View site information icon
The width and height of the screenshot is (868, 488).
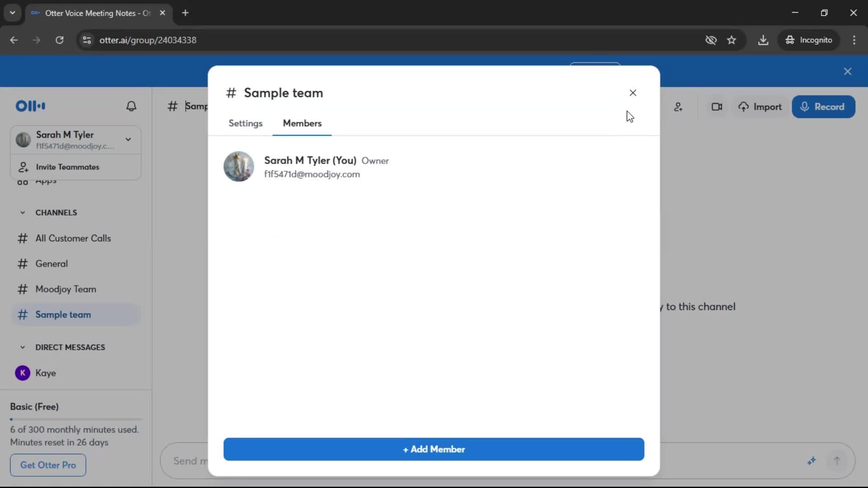(87, 40)
